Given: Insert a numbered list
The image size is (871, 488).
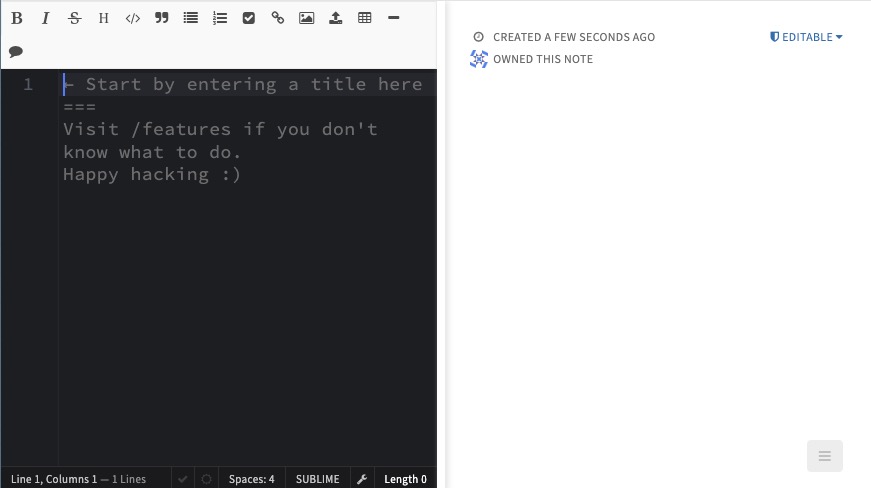Looking at the screenshot, I should [220, 18].
